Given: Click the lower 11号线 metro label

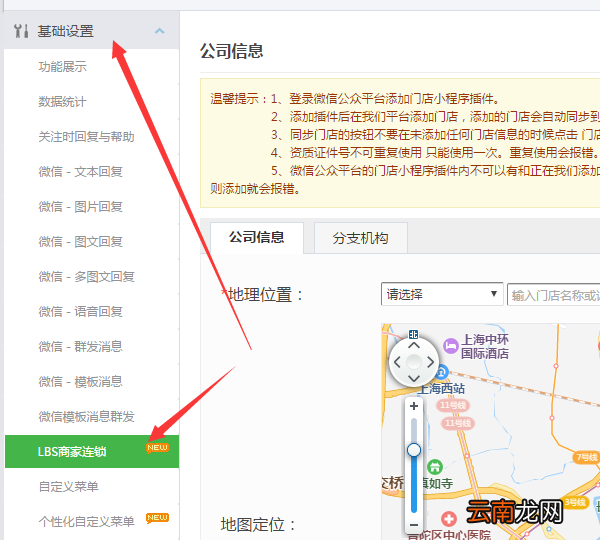Looking at the screenshot, I should (458, 423).
